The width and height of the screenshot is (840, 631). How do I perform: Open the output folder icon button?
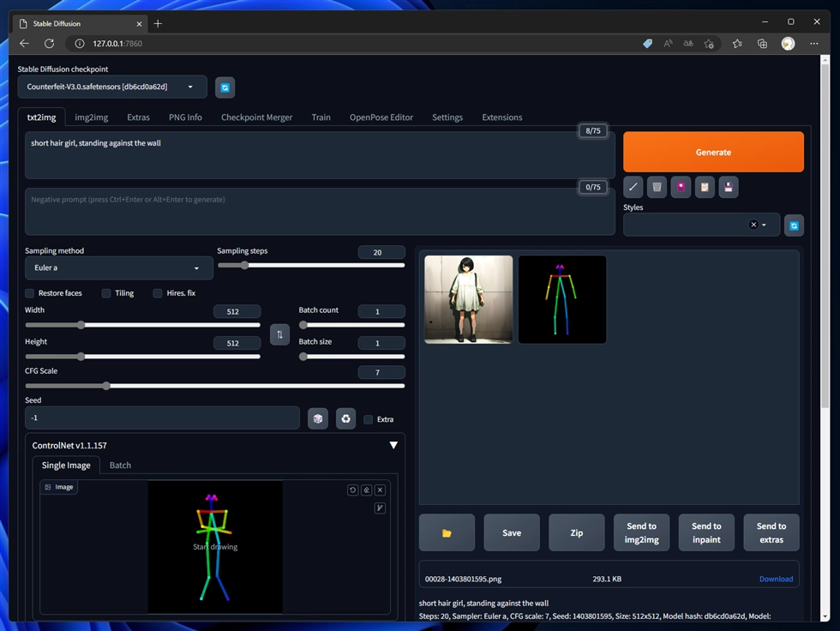pos(447,532)
